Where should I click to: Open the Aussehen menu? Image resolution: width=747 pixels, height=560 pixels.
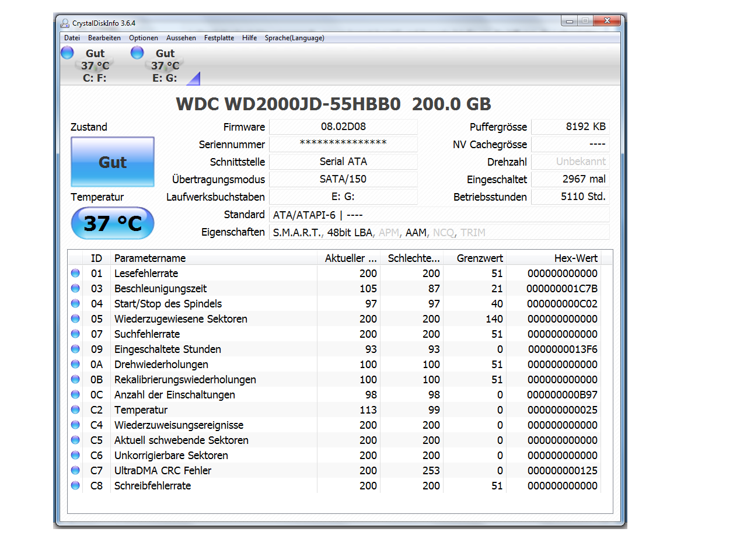[x=181, y=38]
